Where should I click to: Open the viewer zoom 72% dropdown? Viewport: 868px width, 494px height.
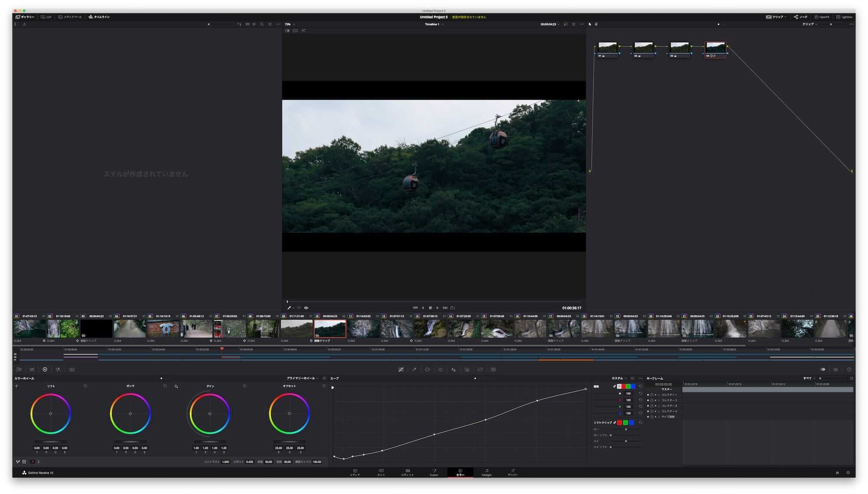click(290, 24)
